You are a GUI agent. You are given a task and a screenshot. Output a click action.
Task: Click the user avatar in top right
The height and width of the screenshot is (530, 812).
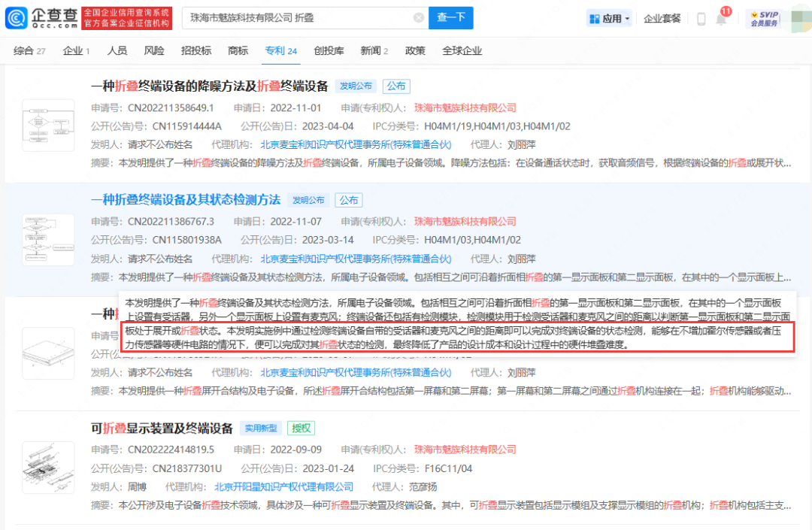(798, 19)
